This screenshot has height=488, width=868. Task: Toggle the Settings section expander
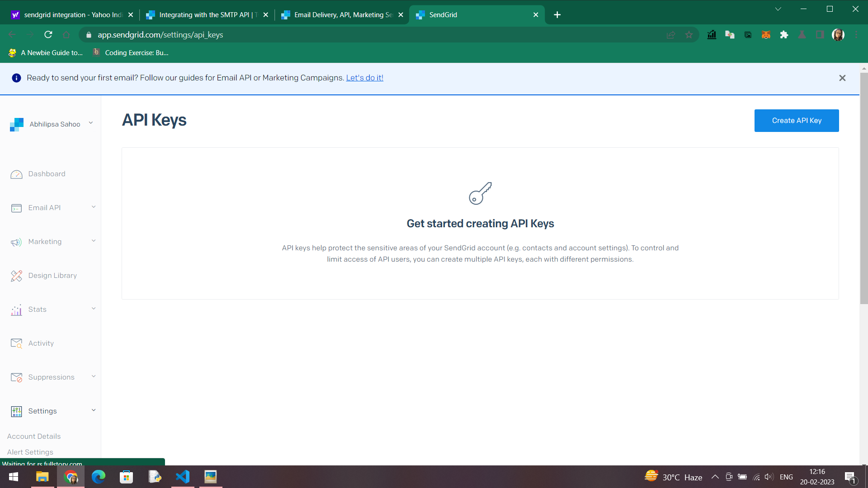coord(93,411)
